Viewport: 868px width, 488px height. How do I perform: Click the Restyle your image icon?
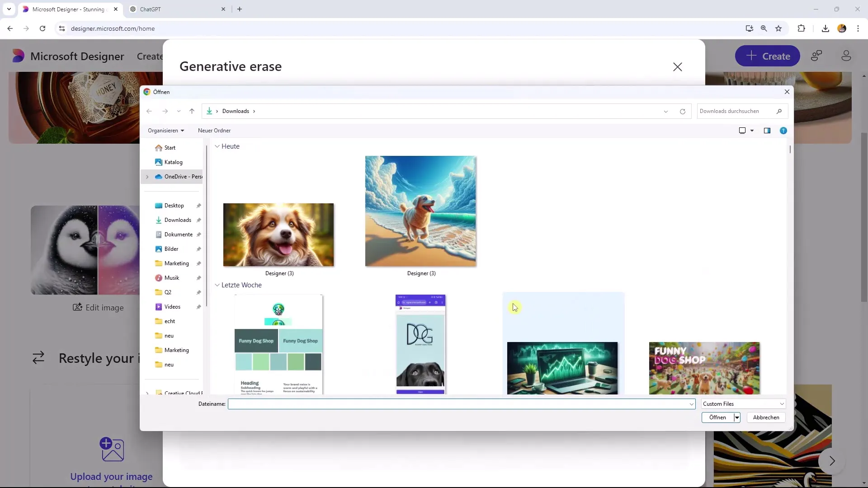[x=39, y=357]
